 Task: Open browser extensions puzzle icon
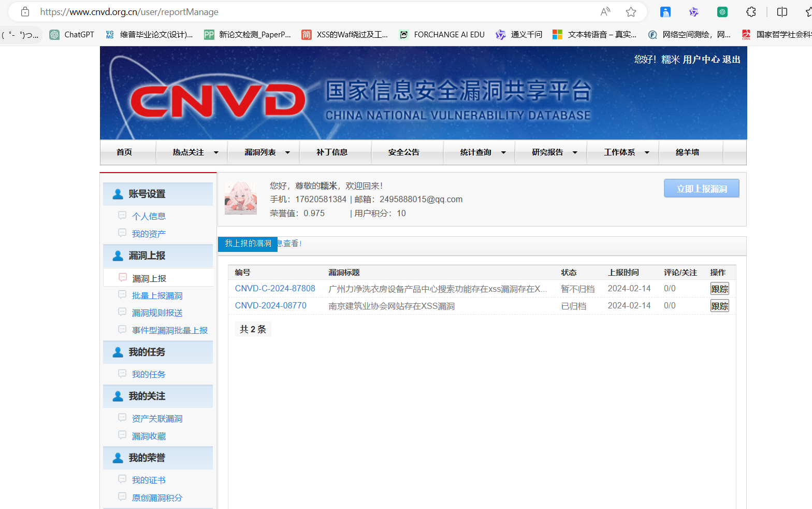pos(751,11)
